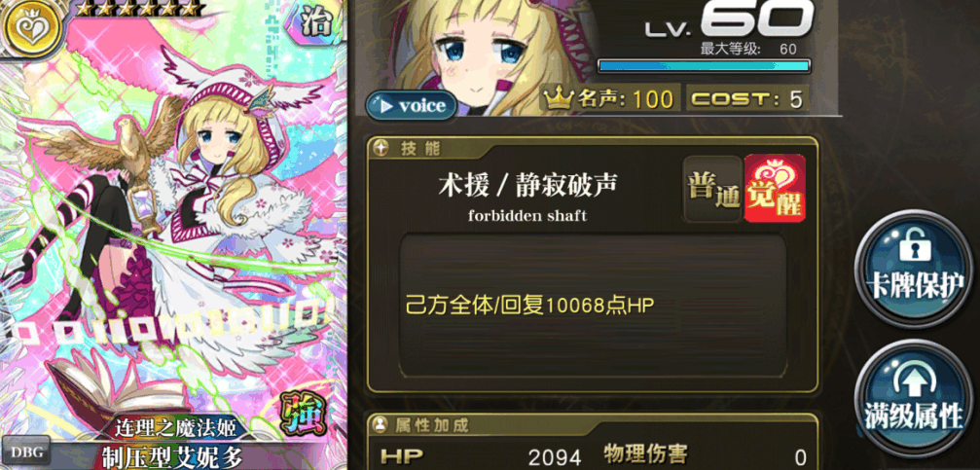
Task: Show max level attributes
Action: tap(913, 399)
